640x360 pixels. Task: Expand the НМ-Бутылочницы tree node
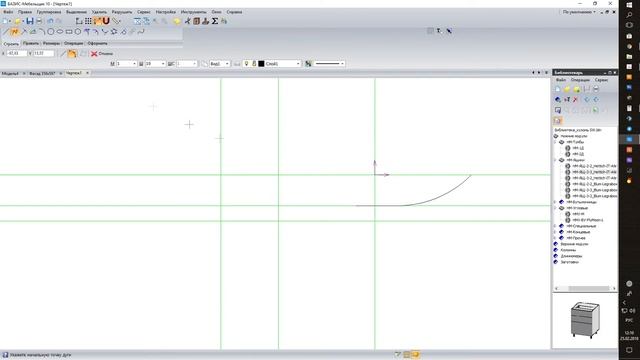tap(555, 202)
